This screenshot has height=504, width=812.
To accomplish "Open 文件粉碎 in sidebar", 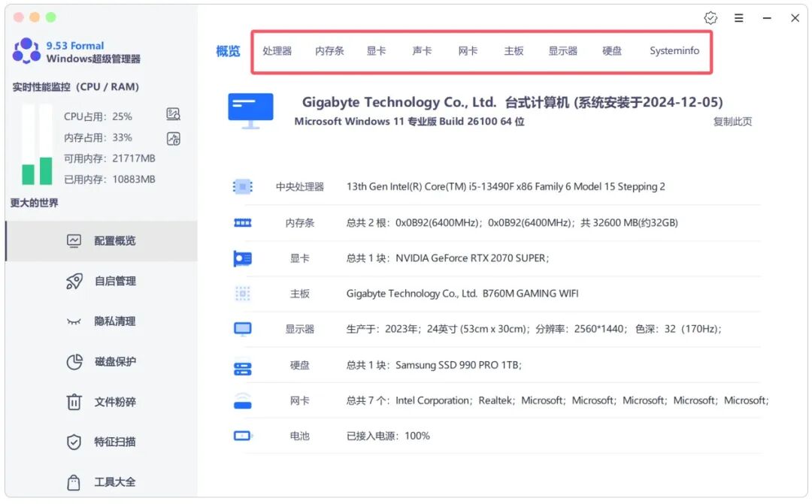I will click(101, 402).
